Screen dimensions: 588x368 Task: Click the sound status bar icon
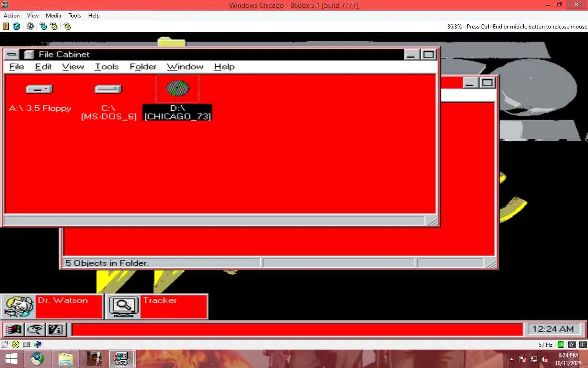point(38,344)
